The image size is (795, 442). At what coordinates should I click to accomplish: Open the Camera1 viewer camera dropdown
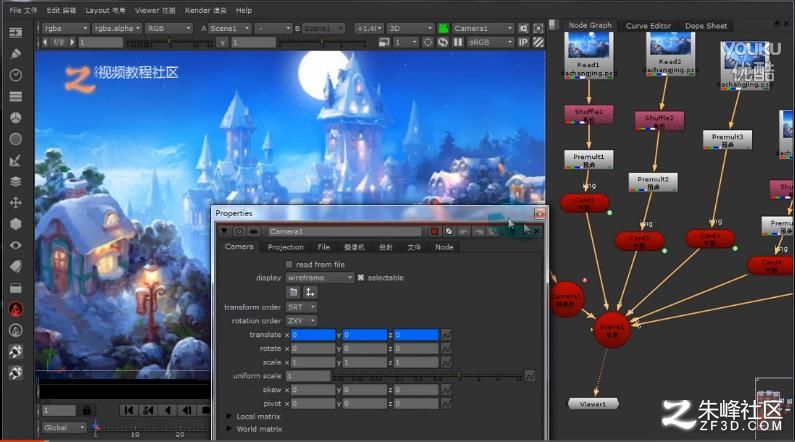pyautogui.click(x=483, y=28)
